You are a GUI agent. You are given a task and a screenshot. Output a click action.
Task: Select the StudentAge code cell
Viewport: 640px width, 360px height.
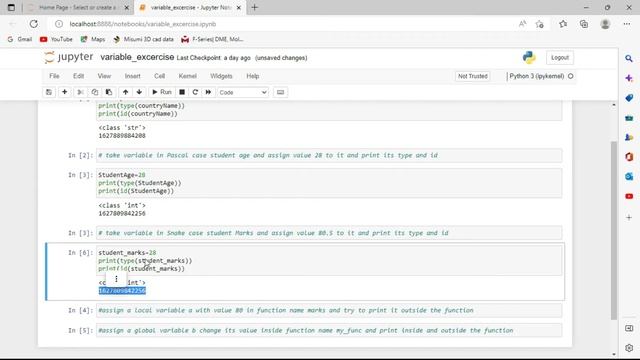point(329,183)
